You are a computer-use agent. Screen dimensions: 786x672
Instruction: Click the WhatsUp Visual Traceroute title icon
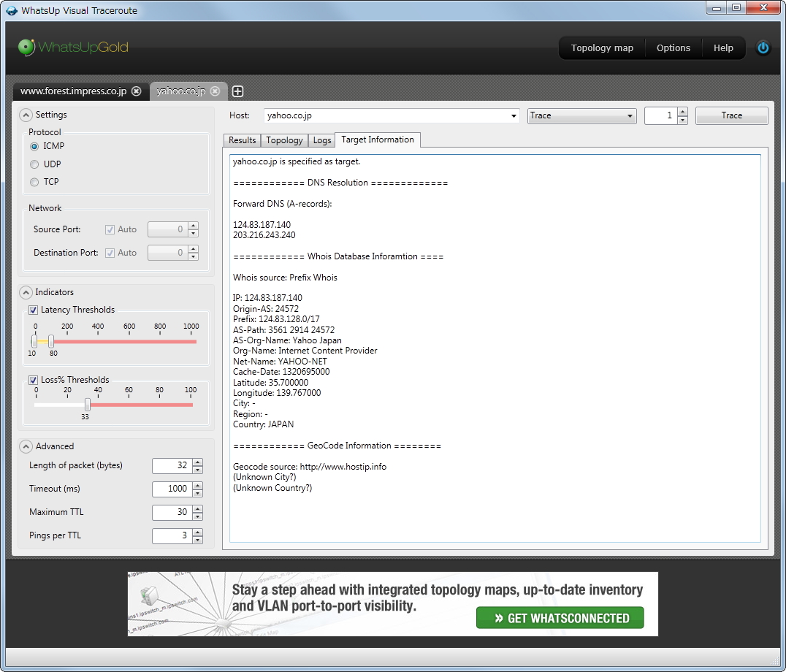[x=11, y=10]
